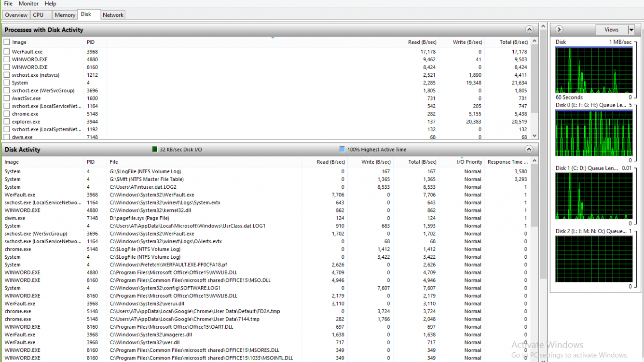Select the MSORES.DLL file row
This screenshot has width=644, height=362.
[x=266, y=350]
